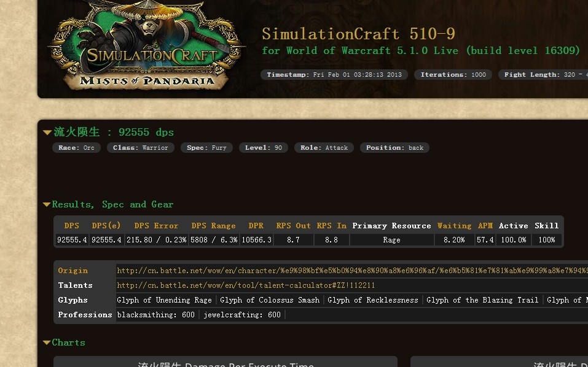The height and width of the screenshot is (367, 588).
Task: Click Glyph of Unending Rage entry
Action: (164, 300)
